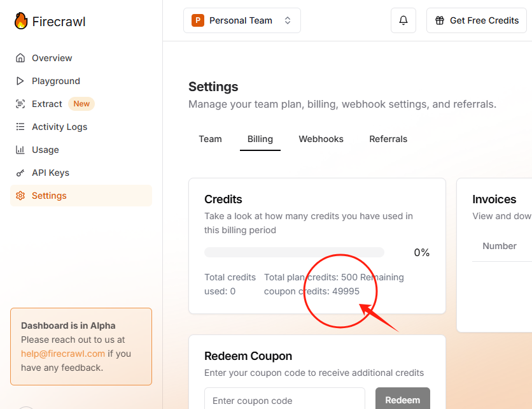Viewport: 532px width, 409px height.
Task: Click the Usage bar chart icon
Action: (20, 150)
